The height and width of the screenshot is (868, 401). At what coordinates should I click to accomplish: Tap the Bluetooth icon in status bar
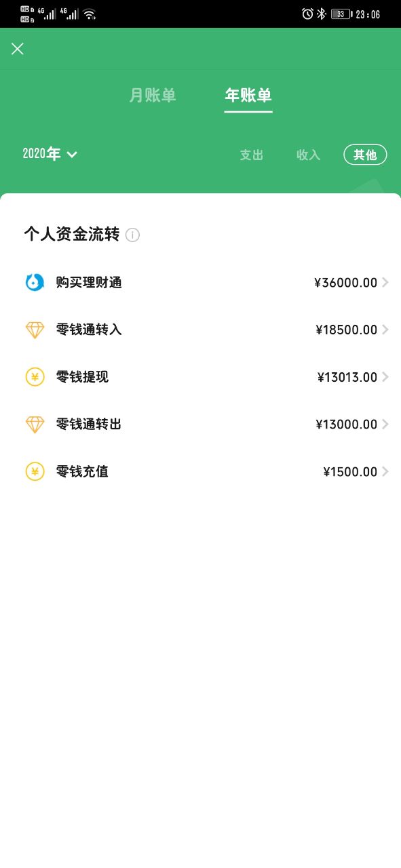point(322,14)
